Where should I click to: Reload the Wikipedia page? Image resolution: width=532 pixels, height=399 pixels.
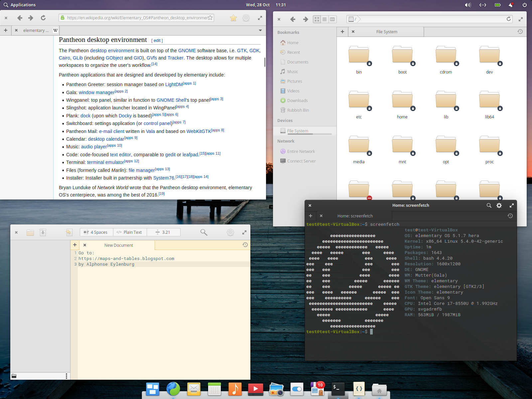(43, 18)
